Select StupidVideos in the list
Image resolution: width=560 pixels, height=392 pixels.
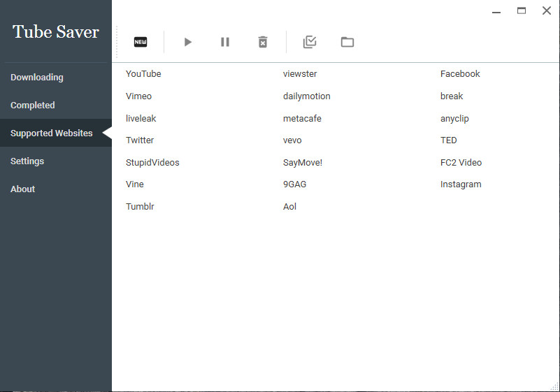[x=152, y=162]
